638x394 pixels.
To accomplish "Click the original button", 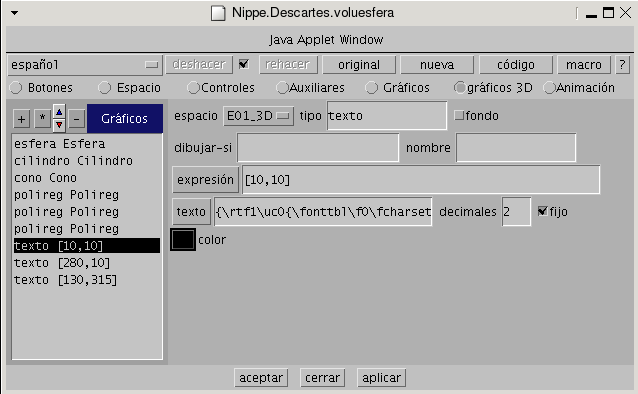I will (359, 65).
